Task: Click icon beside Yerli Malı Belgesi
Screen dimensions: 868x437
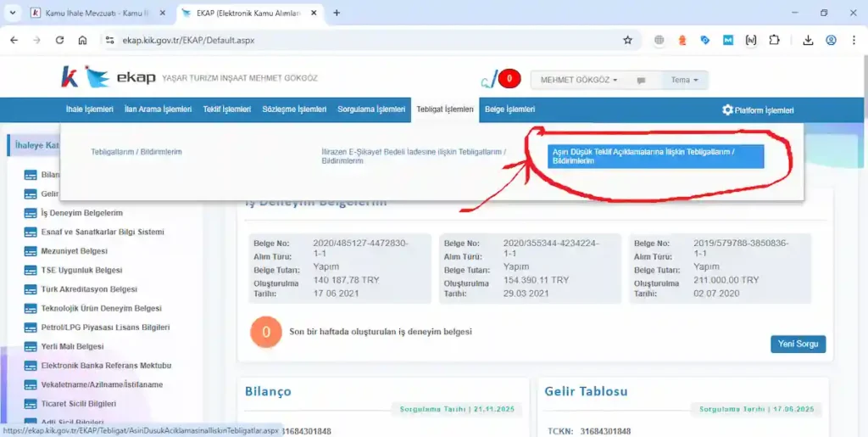Action: point(31,347)
